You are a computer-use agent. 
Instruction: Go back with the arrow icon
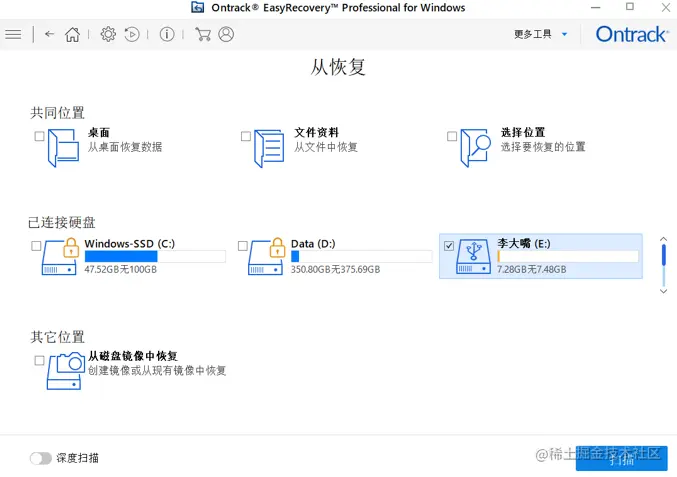click(50, 34)
